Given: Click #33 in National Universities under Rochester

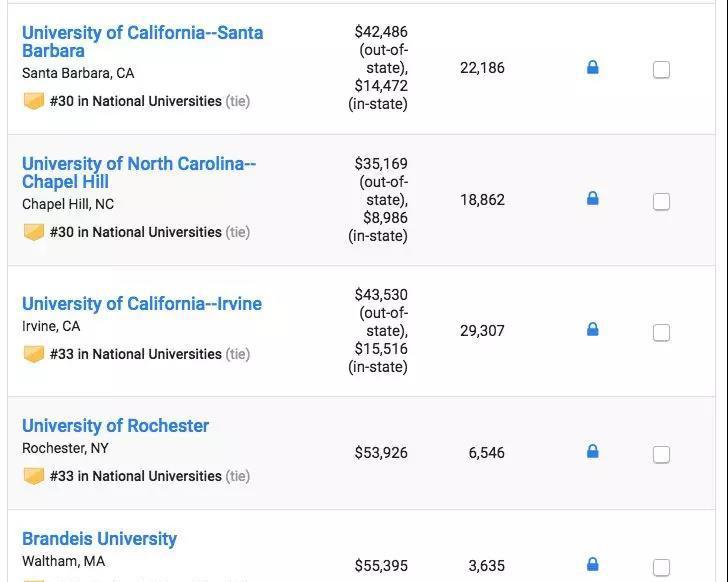Looking at the screenshot, I should click(x=135, y=476).
